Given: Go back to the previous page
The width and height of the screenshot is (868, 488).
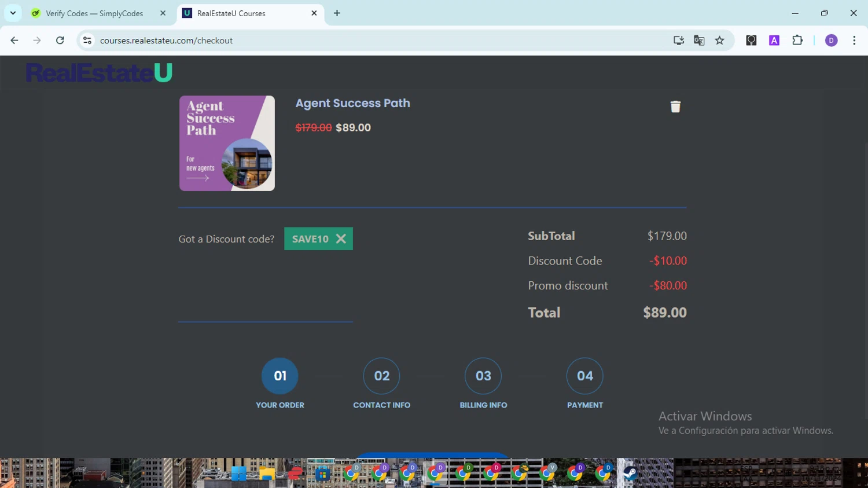Looking at the screenshot, I should click(x=14, y=41).
